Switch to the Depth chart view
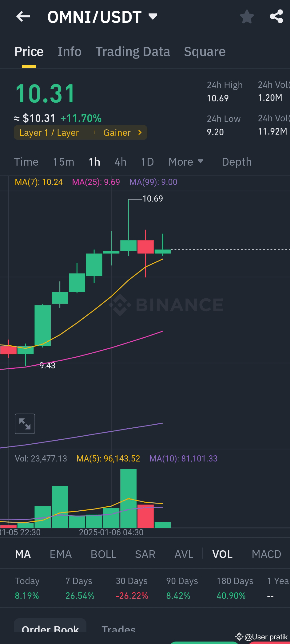The height and width of the screenshot is (644, 290). click(x=236, y=162)
